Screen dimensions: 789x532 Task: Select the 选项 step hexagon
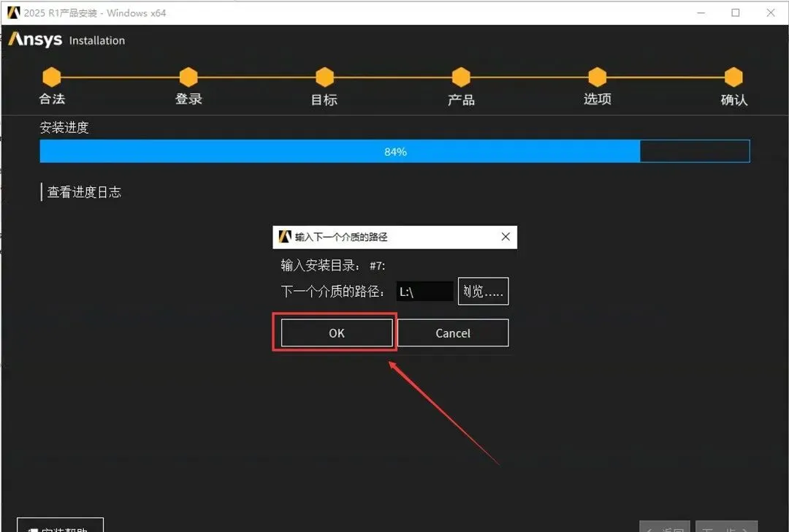[x=598, y=77]
